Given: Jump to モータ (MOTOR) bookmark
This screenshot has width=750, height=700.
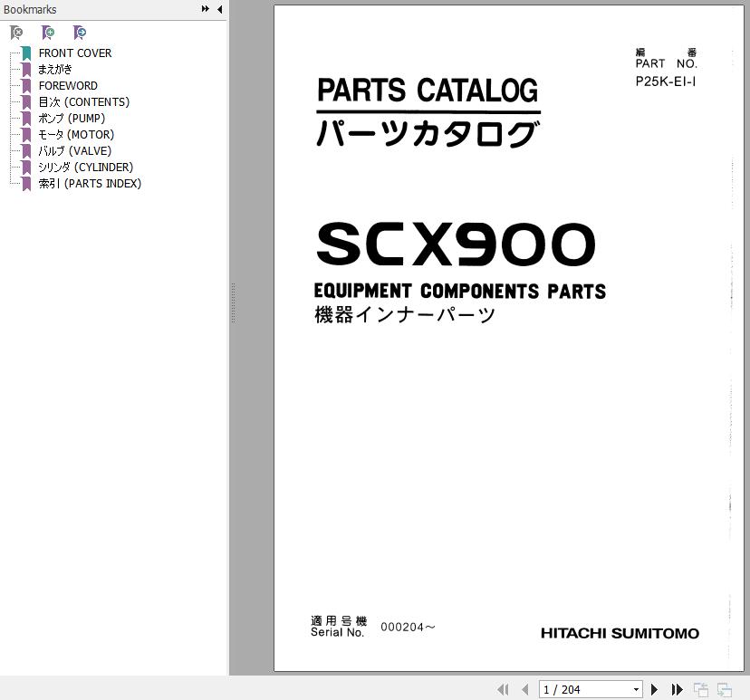Looking at the screenshot, I should coord(76,134).
